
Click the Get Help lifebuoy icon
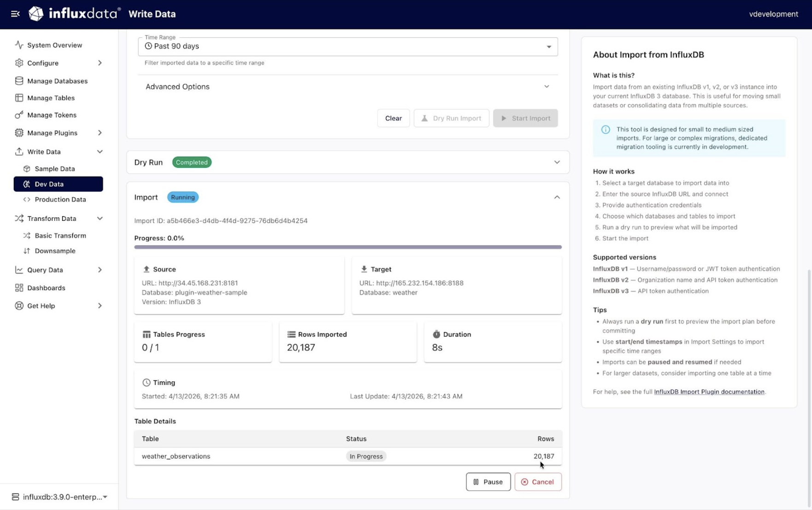click(19, 306)
